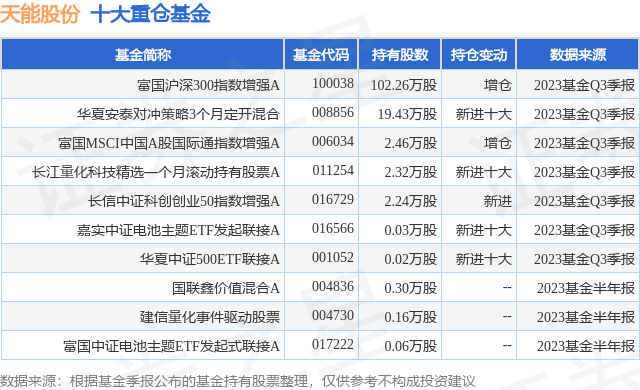
Task: Click holding value 0.16万股
Action: 411,317
